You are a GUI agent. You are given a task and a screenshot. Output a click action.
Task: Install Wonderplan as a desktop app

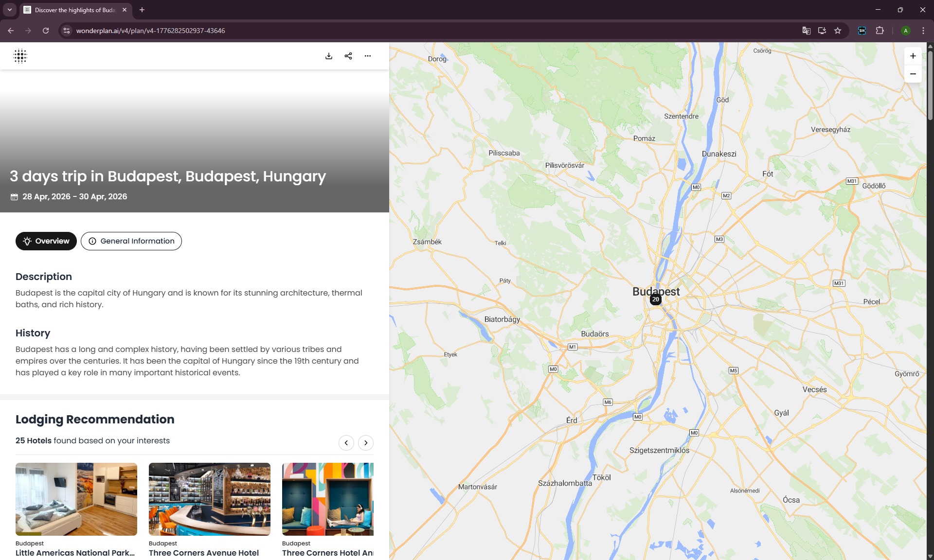[822, 31]
